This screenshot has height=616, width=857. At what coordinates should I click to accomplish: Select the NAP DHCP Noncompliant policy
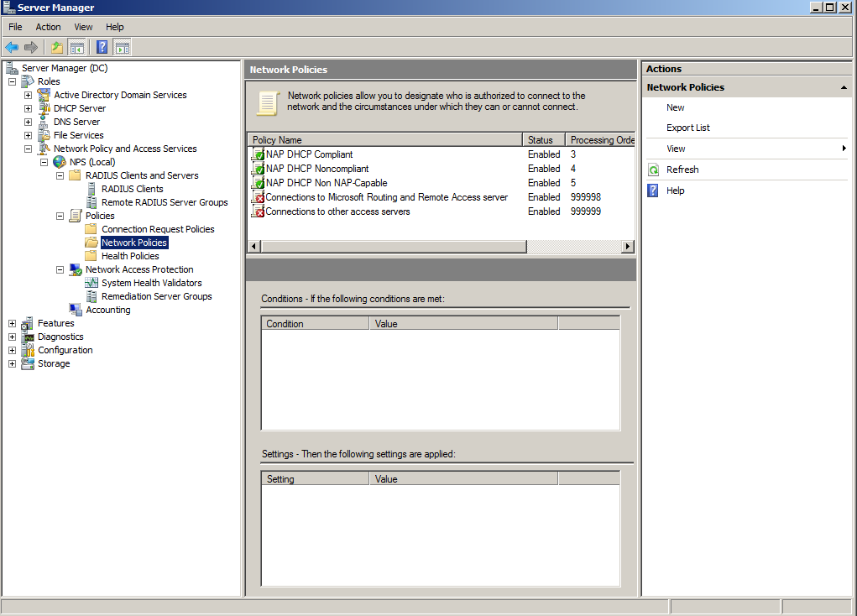[x=317, y=169]
